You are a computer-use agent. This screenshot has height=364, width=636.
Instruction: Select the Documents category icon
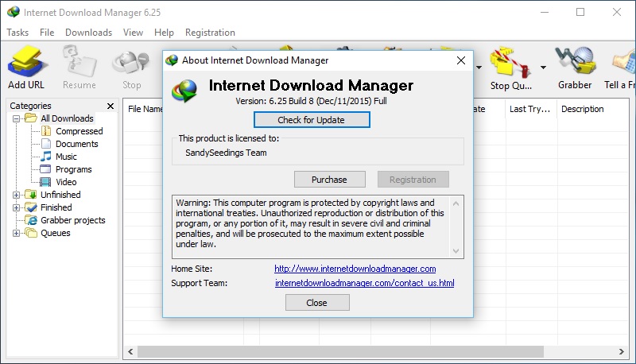[46, 144]
